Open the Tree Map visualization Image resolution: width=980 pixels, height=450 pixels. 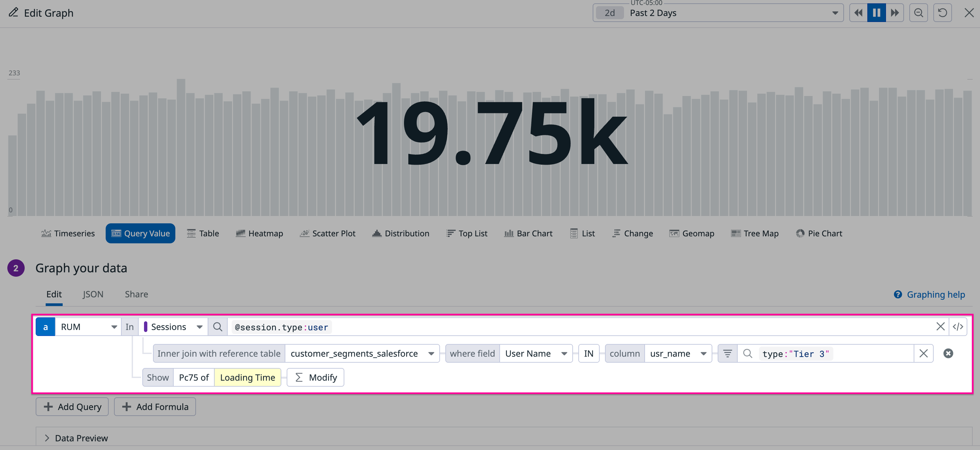click(755, 233)
